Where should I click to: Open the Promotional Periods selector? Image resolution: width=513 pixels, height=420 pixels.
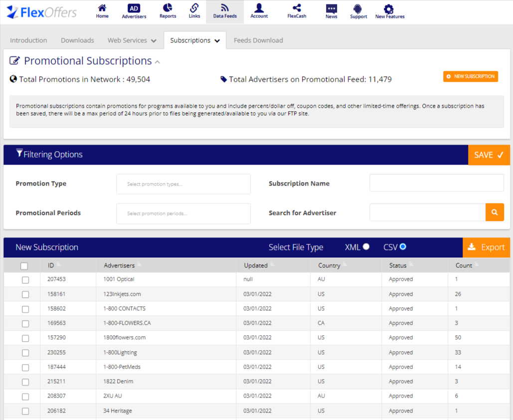[x=183, y=213]
